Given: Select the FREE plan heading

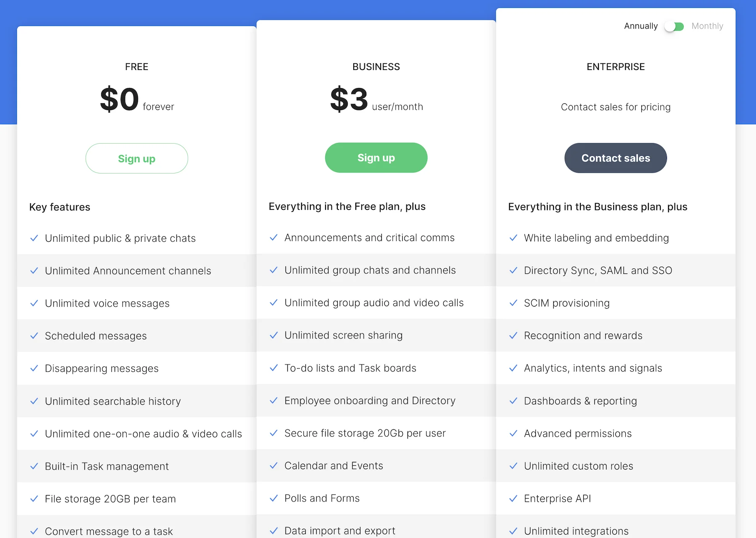Looking at the screenshot, I should (136, 66).
